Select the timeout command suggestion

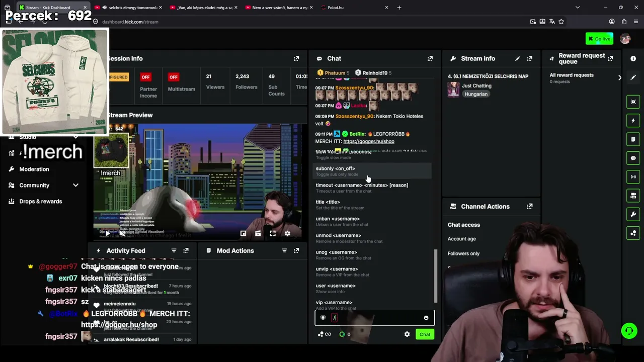click(x=373, y=188)
